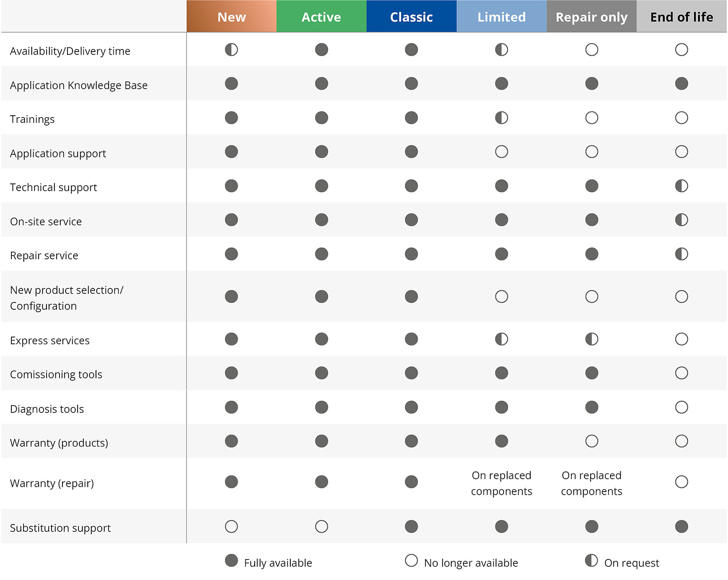Click the Repair only column header
Screen dimensions: 728x580
click(591, 17)
